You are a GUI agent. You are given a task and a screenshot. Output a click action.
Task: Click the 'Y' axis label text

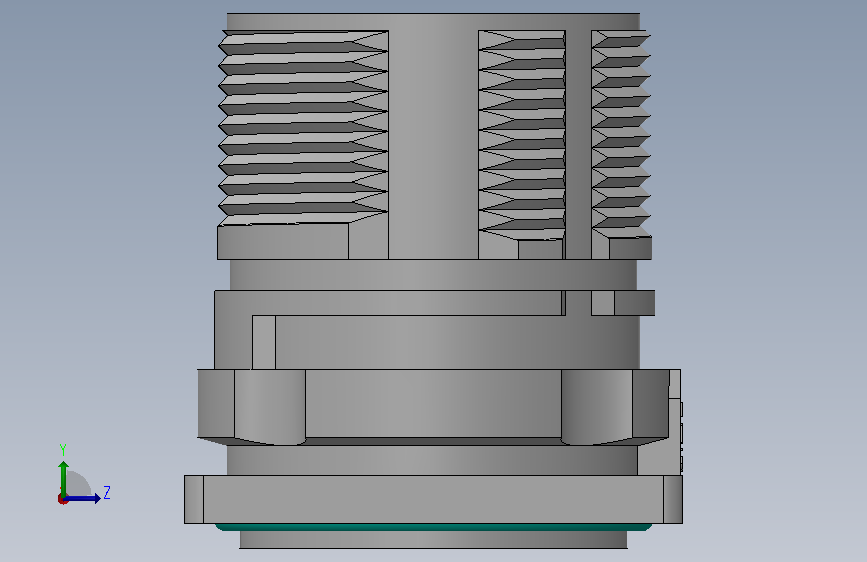(63, 449)
